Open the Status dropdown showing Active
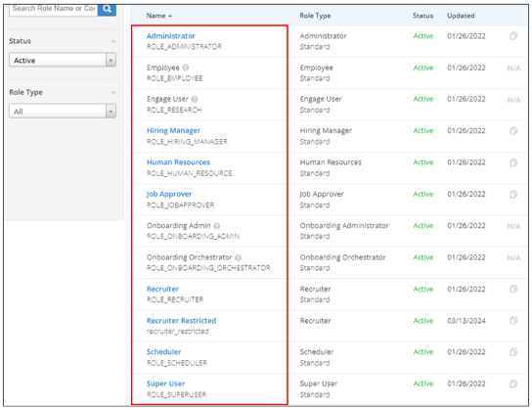The image size is (532, 410). pos(63,60)
